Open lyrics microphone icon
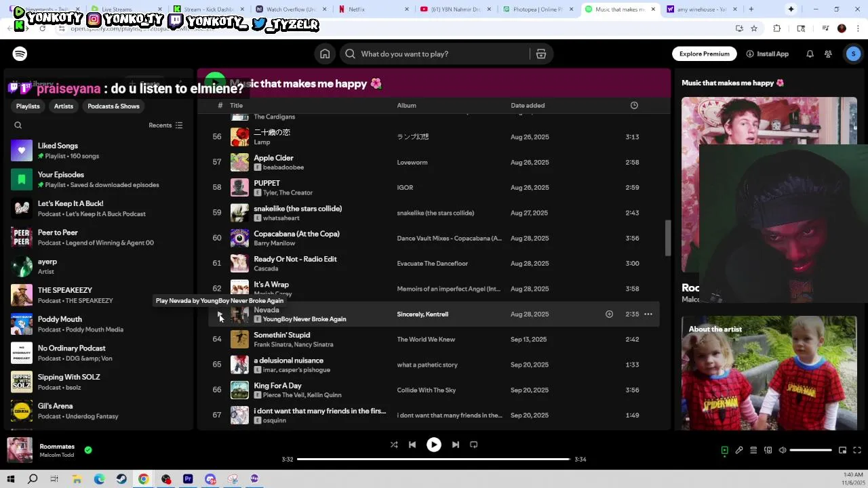Screen dimensions: 868x488 click(739, 450)
